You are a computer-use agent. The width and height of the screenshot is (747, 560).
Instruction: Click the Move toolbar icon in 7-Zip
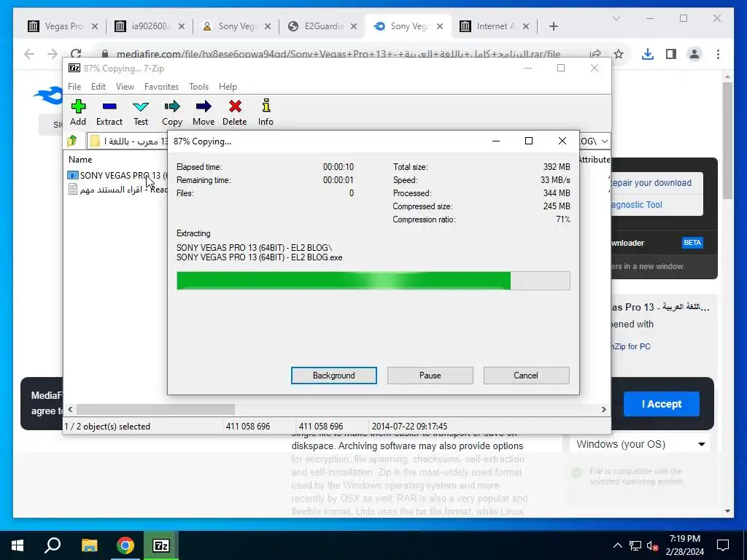(204, 112)
